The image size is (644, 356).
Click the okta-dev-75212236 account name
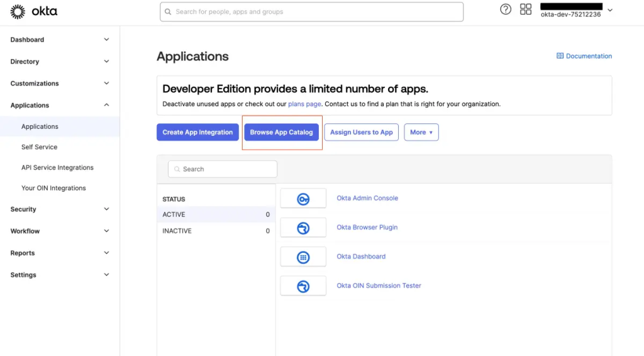click(570, 14)
